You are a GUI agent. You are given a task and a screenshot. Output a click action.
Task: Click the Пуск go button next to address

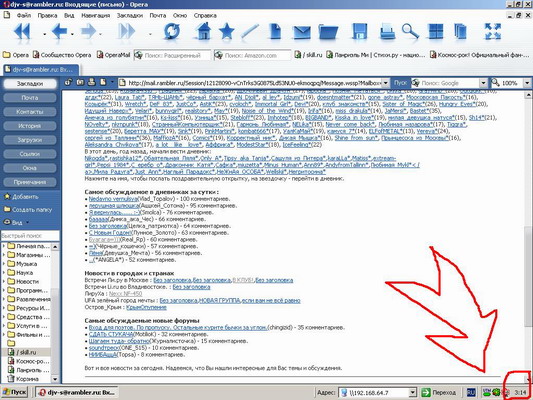coord(400,83)
